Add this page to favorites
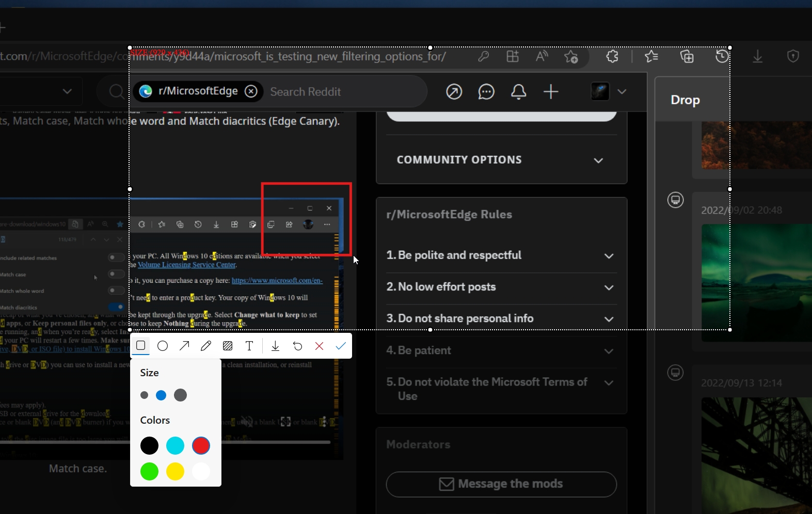 (571, 56)
